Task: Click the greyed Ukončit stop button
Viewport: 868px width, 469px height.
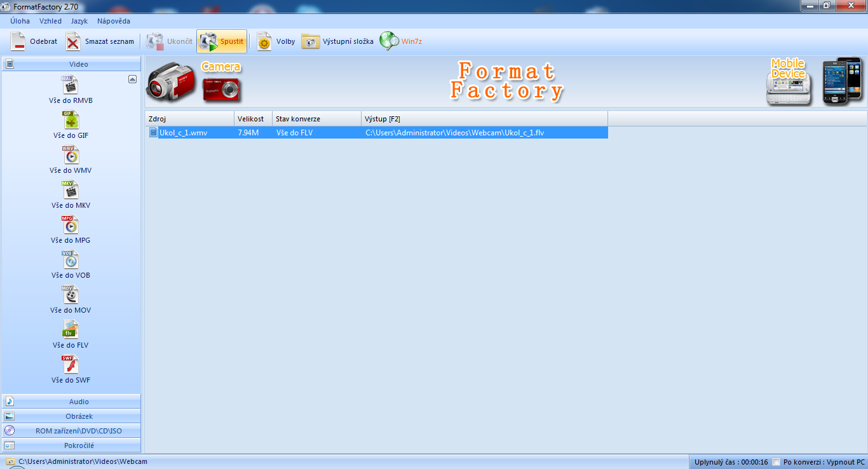Action: [x=169, y=41]
